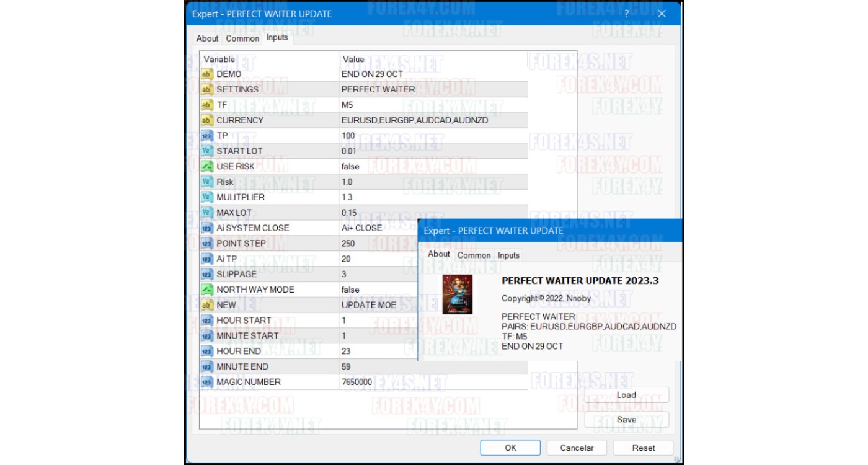Click the integer icon beside MAGIC NUMBER
Screen dimensions: 868x465
[207, 382]
